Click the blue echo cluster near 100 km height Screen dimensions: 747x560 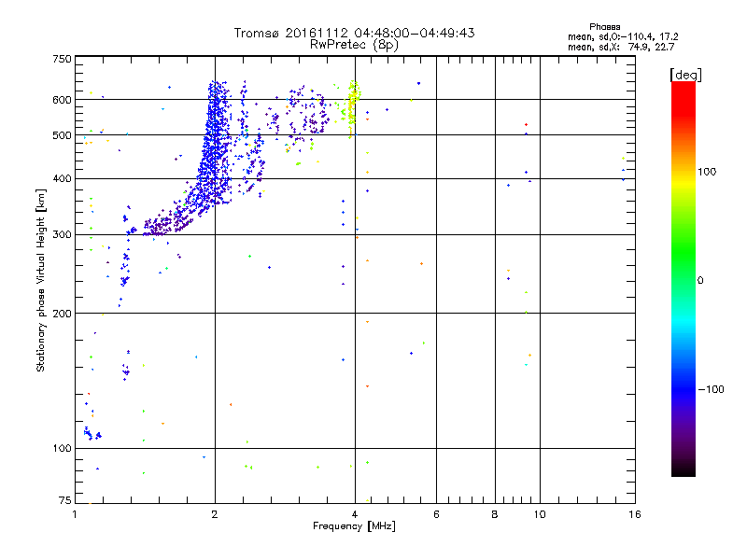92,434
